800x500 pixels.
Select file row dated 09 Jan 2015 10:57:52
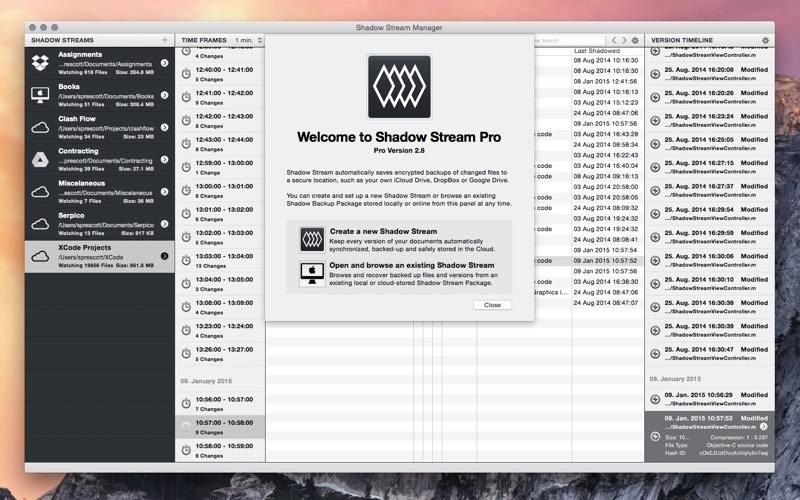(x=589, y=261)
